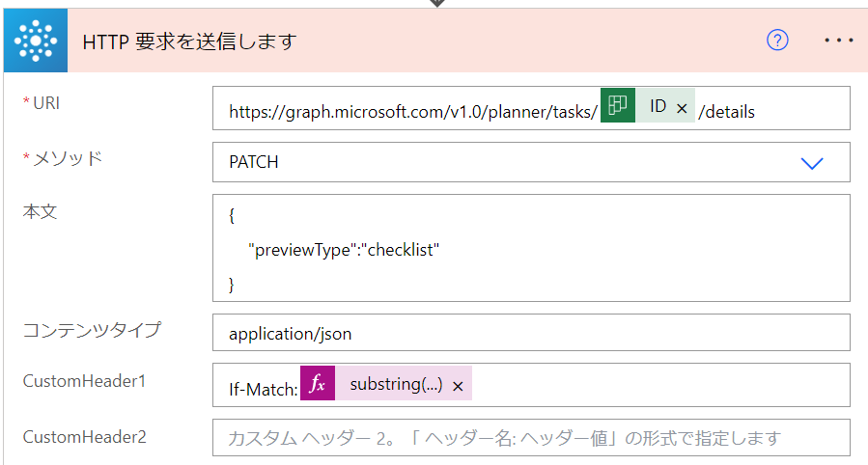868x465 pixels.
Task: Click the fx expression icon
Action: (x=318, y=383)
